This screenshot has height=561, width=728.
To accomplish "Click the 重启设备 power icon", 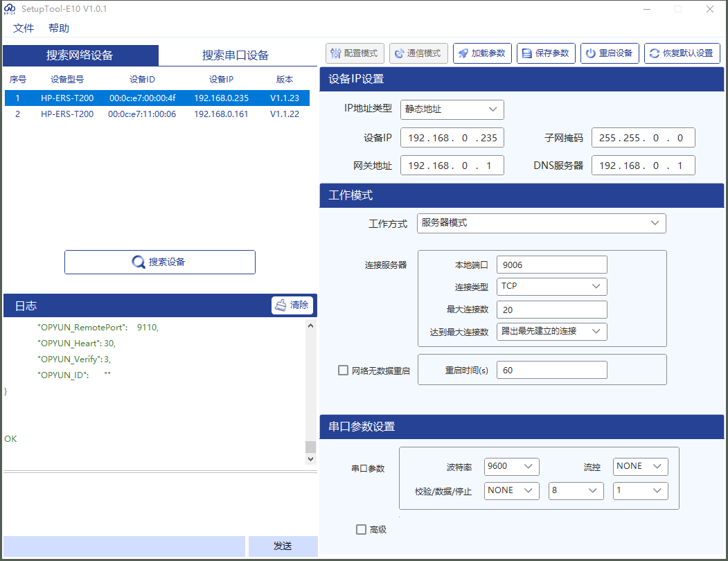I will click(591, 53).
